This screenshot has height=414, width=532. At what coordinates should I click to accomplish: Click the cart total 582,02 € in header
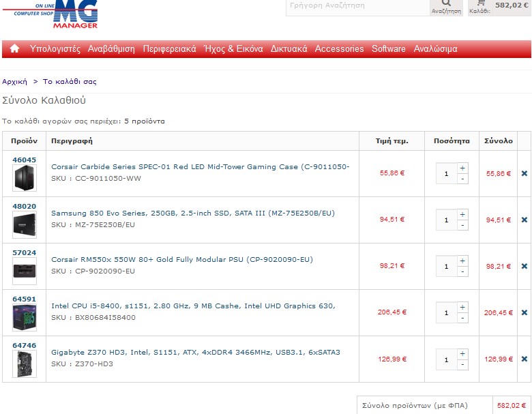512,5
